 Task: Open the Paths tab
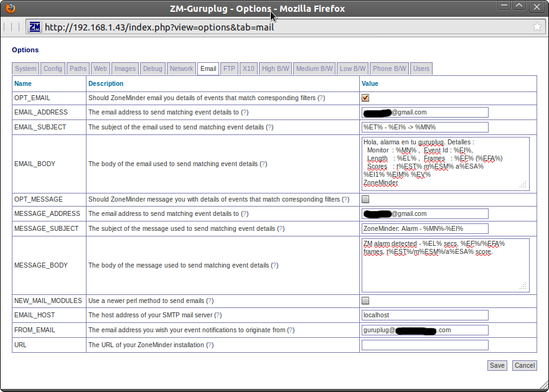point(78,68)
